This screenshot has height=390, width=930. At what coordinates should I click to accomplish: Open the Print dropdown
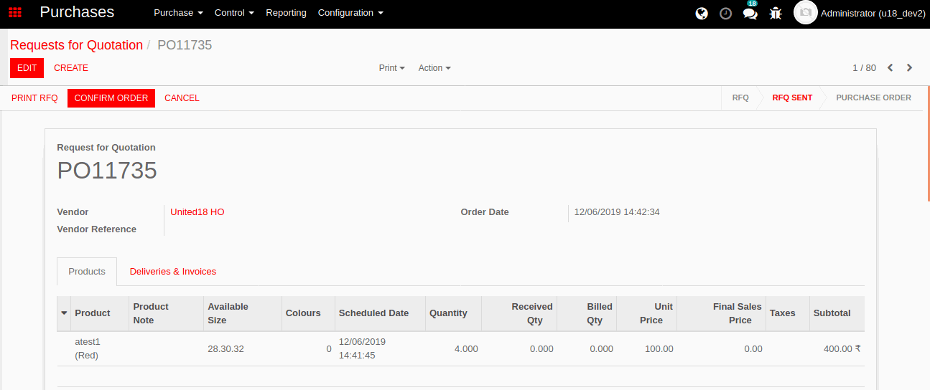(391, 68)
